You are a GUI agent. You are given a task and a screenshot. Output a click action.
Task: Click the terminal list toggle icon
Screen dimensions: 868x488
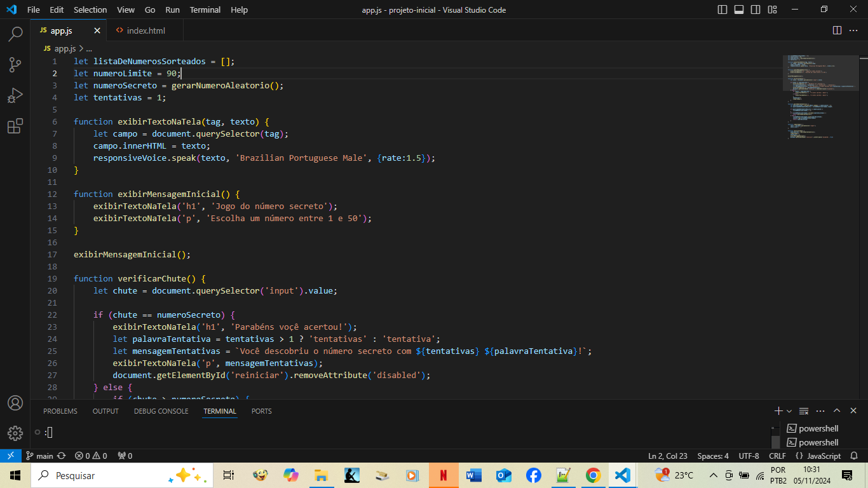pyautogui.click(x=804, y=411)
